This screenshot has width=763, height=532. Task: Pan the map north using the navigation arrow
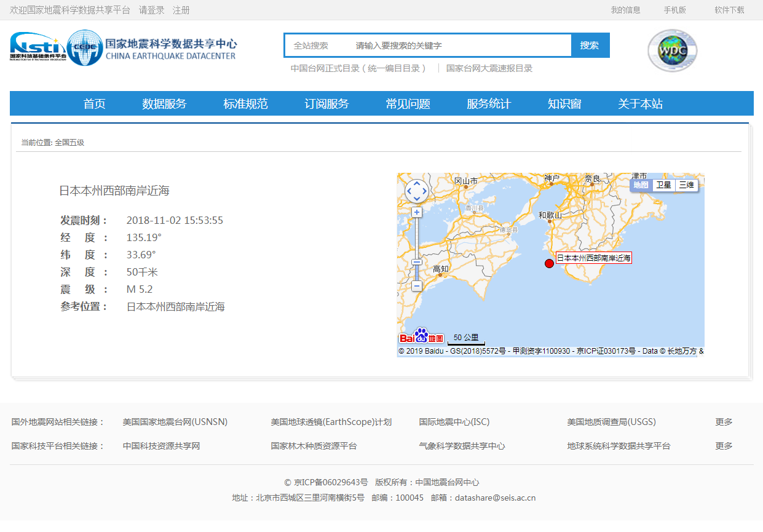coord(417,184)
